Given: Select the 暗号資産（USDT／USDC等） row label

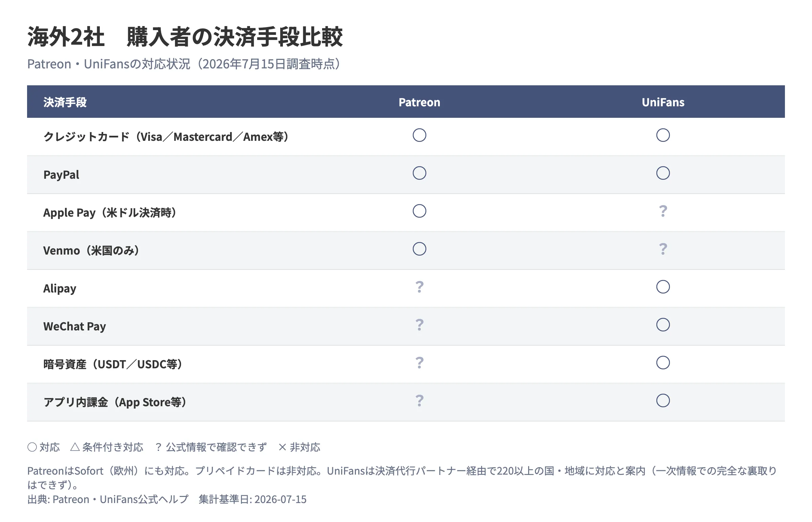Looking at the screenshot, I should tap(113, 365).
